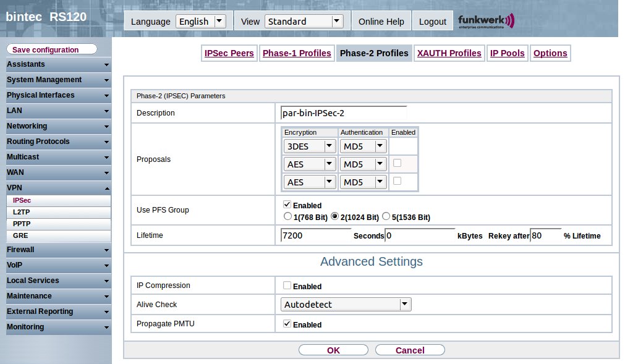Click the Cancel button
625x364 pixels.
click(410, 350)
